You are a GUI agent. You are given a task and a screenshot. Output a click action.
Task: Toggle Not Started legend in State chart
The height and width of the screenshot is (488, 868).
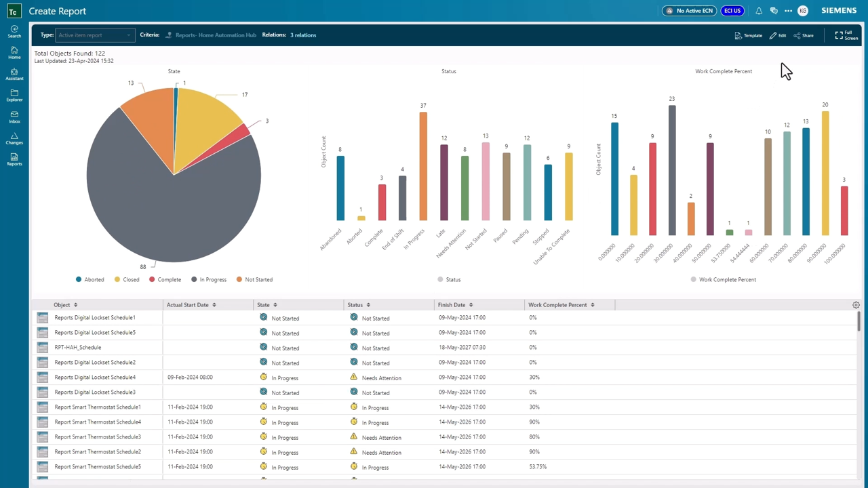coord(254,279)
